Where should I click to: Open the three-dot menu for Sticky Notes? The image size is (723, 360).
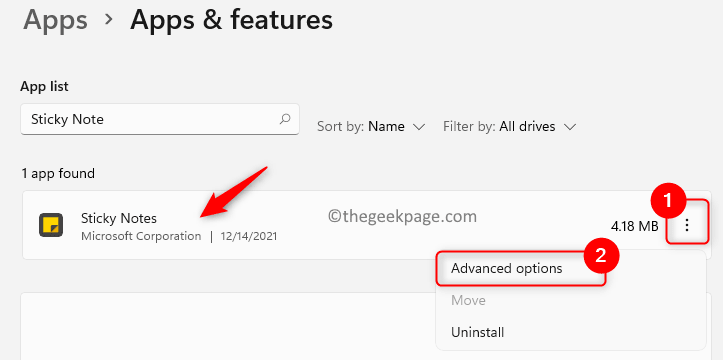click(687, 225)
